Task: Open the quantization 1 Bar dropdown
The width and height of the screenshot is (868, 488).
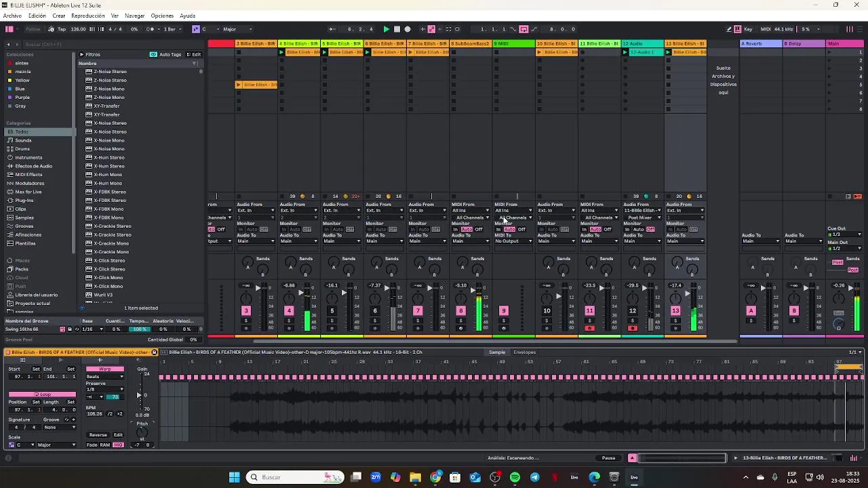Action: coord(172,29)
